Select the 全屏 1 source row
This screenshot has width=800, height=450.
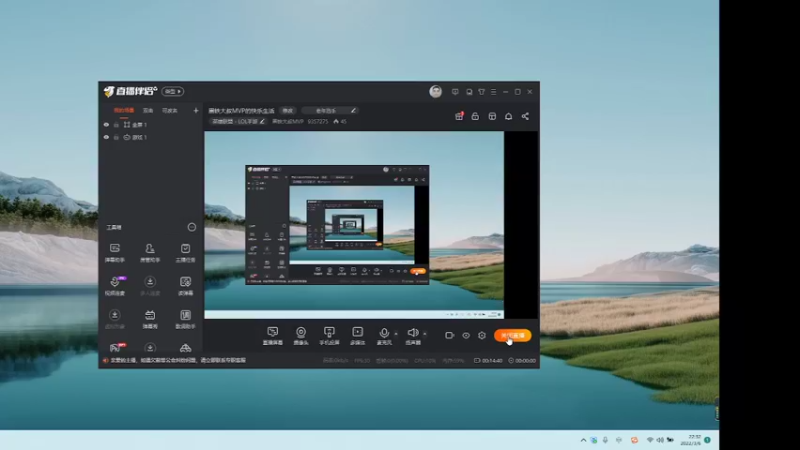tap(151, 124)
